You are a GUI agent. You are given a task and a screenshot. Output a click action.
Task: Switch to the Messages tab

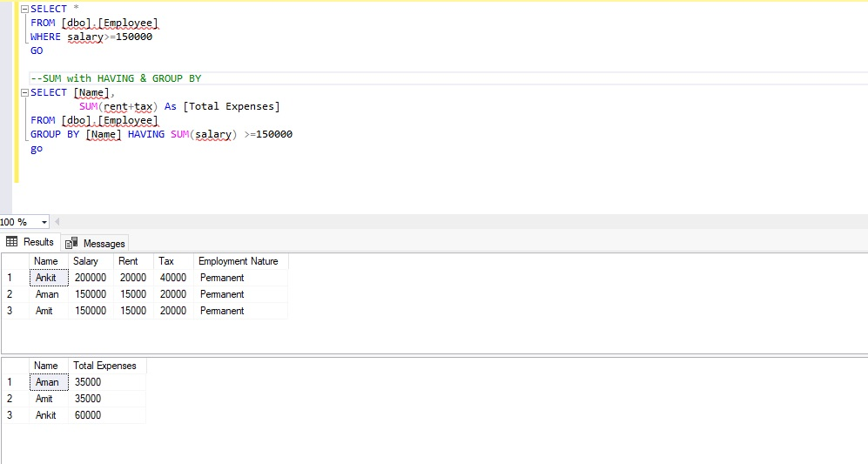[95, 243]
